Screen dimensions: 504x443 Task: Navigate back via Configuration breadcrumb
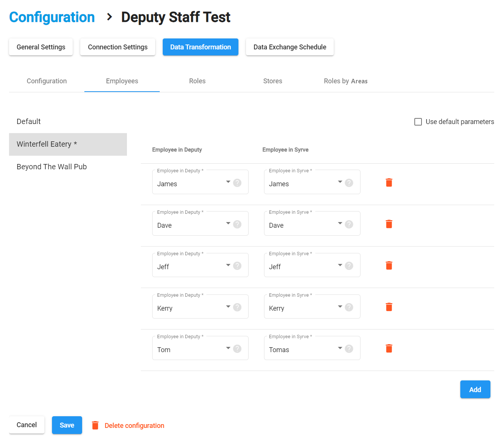[x=52, y=17]
